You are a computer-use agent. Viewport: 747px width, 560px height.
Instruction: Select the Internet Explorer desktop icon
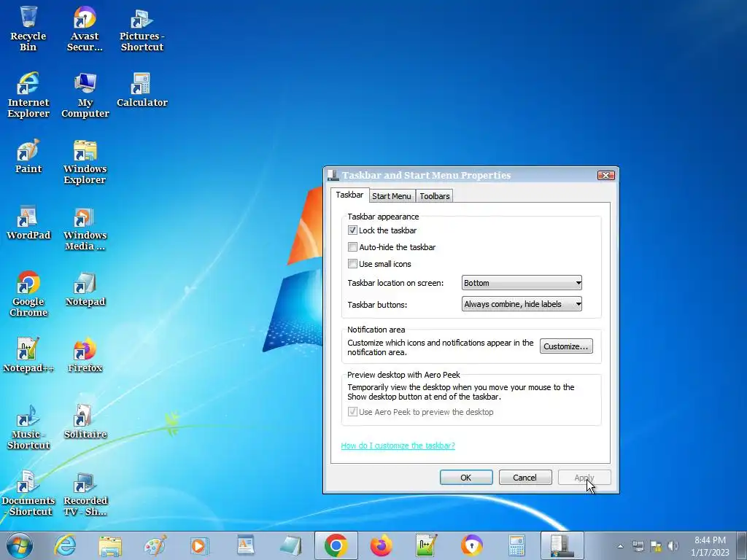28,95
